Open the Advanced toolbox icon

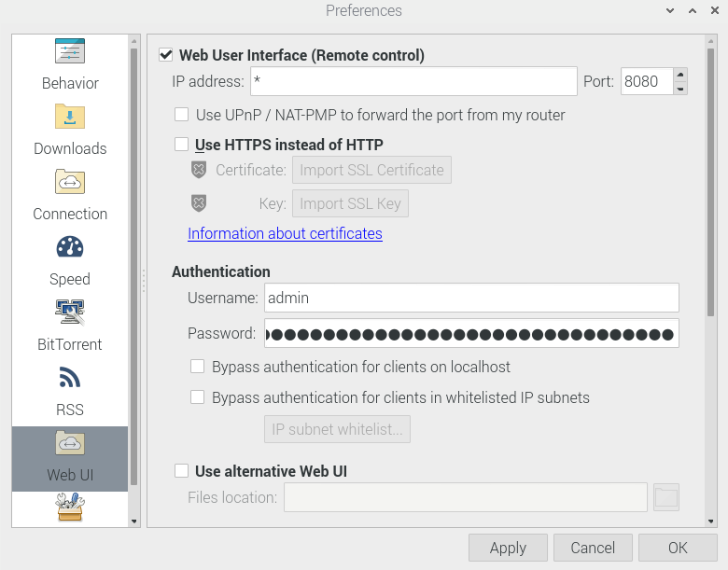coord(70,507)
